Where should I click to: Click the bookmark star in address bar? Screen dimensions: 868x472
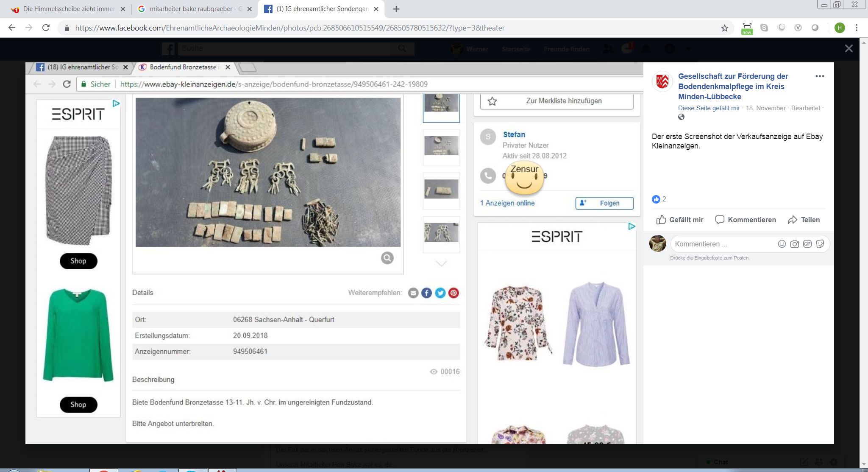click(x=725, y=28)
